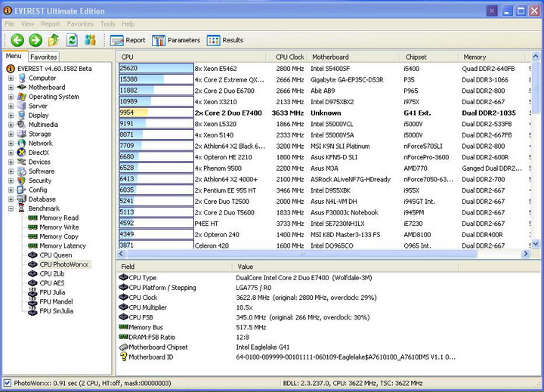The image size is (544, 392).
Task: Sort by CPU Clock column header
Action: pos(286,57)
